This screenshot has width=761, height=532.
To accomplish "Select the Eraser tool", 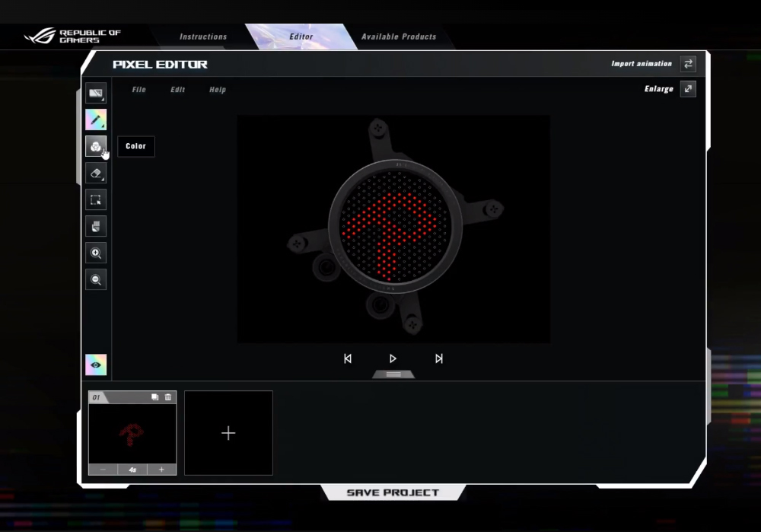I will [96, 173].
